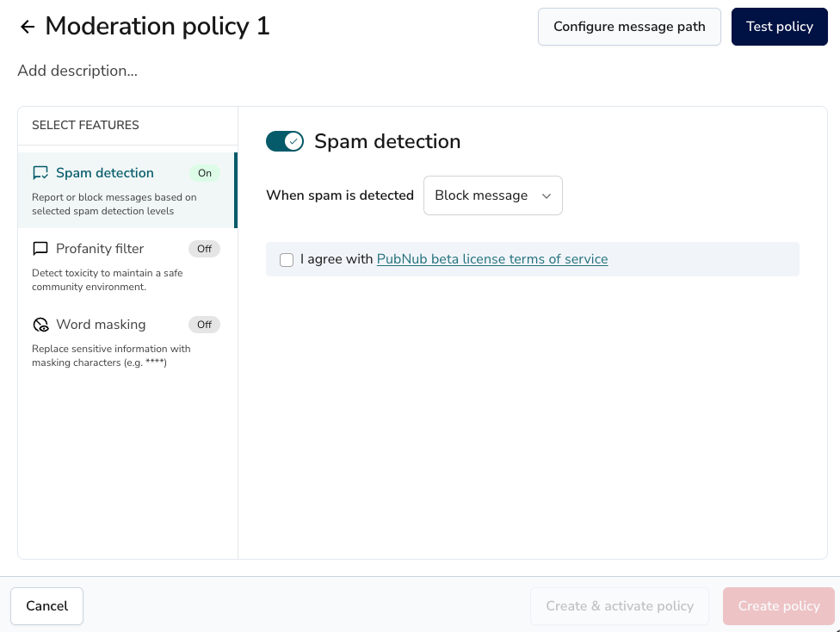Click the Create policy button
Screen dimensions: 840x632
779,605
